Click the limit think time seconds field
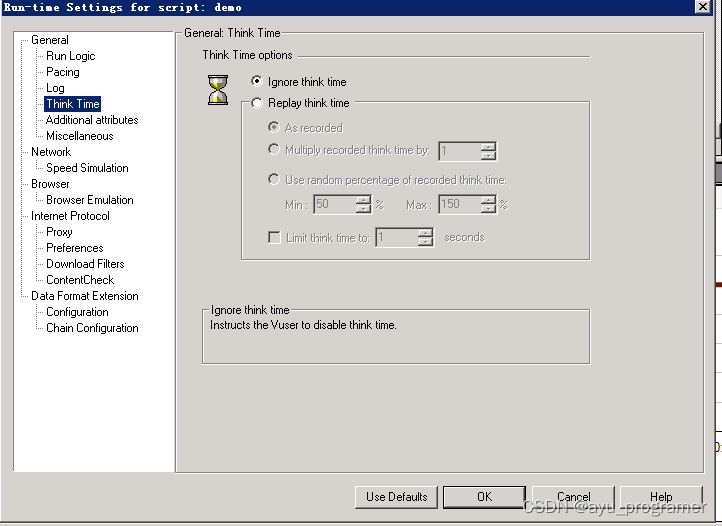 [397, 238]
